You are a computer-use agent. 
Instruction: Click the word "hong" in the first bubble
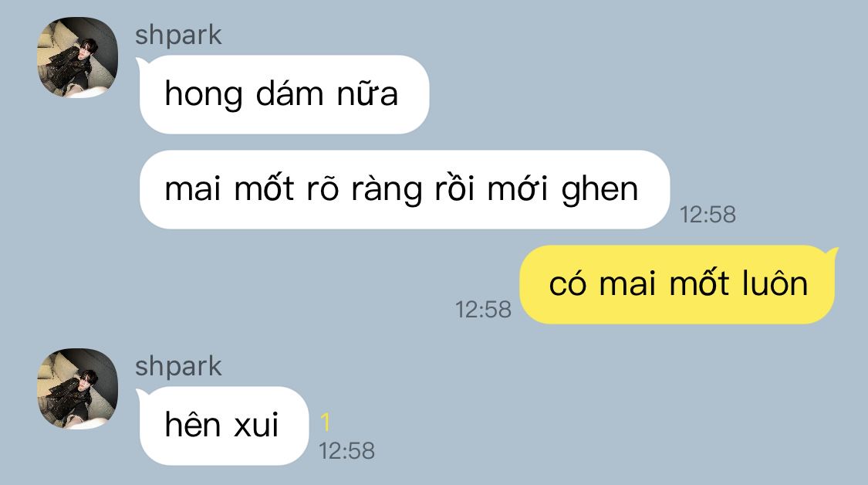(204, 94)
